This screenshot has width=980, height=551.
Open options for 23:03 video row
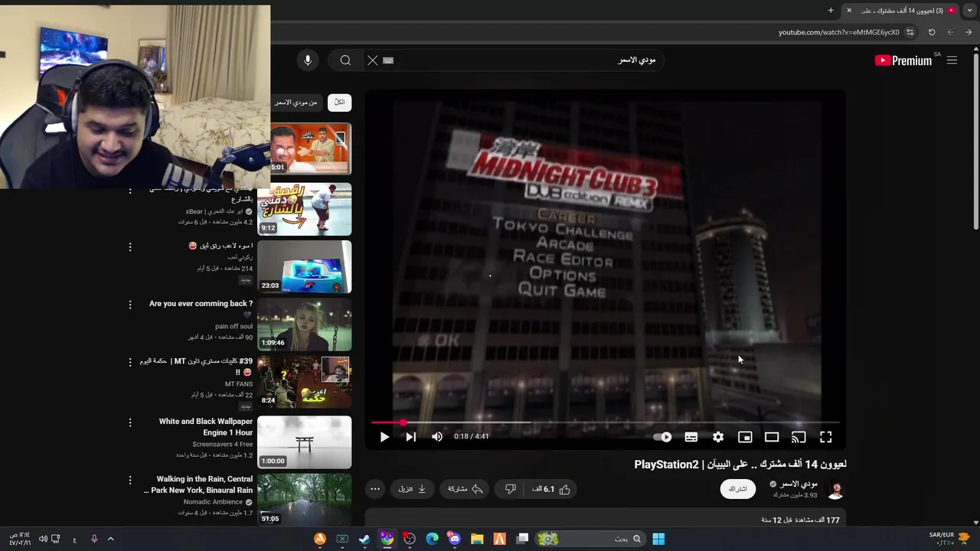pos(130,246)
